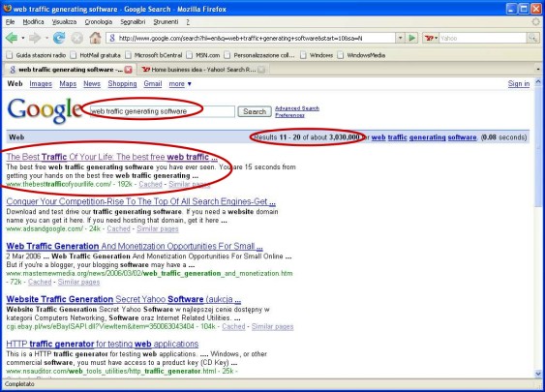Click into the Google search query box
545x392 pixels.
pos(162,111)
